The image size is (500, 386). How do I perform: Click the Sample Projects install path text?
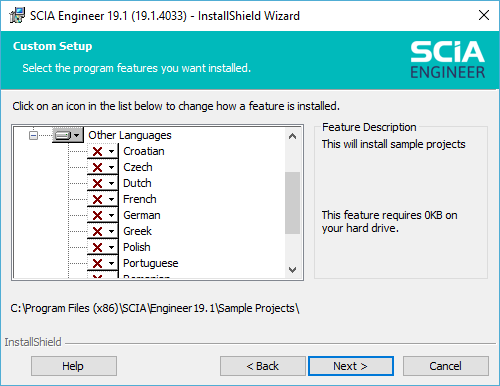pos(155,308)
